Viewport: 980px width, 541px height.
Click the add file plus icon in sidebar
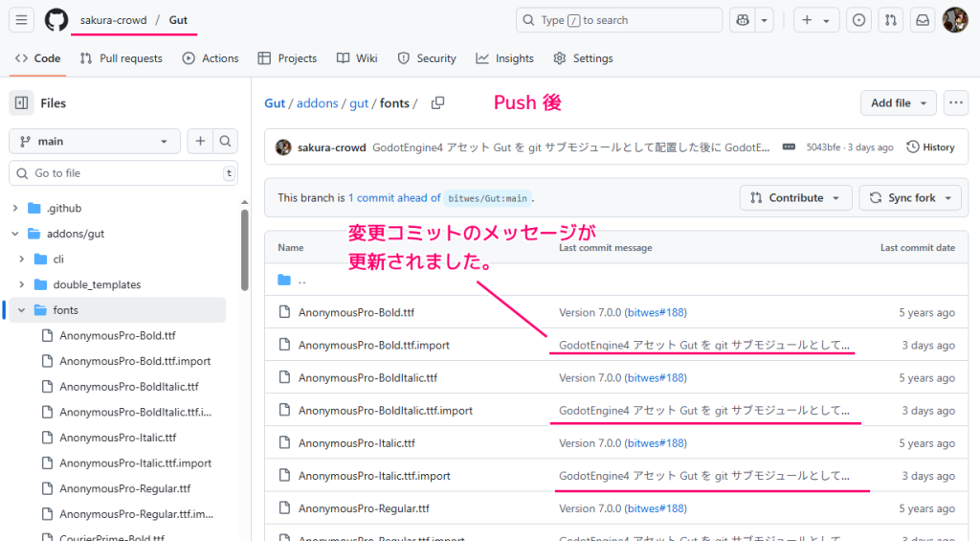(x=200, y=142)
